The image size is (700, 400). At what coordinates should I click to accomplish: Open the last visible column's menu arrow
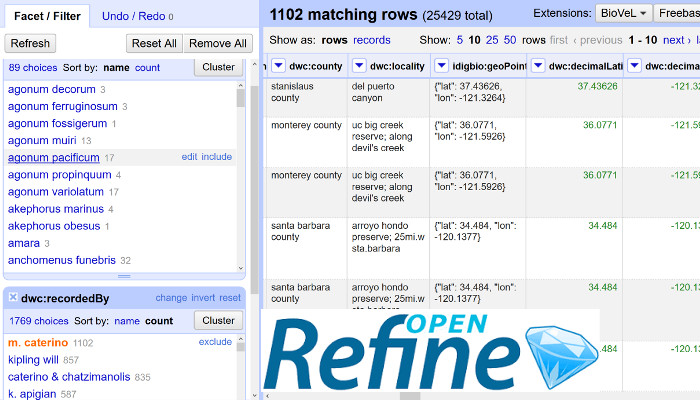click(634, 66)
